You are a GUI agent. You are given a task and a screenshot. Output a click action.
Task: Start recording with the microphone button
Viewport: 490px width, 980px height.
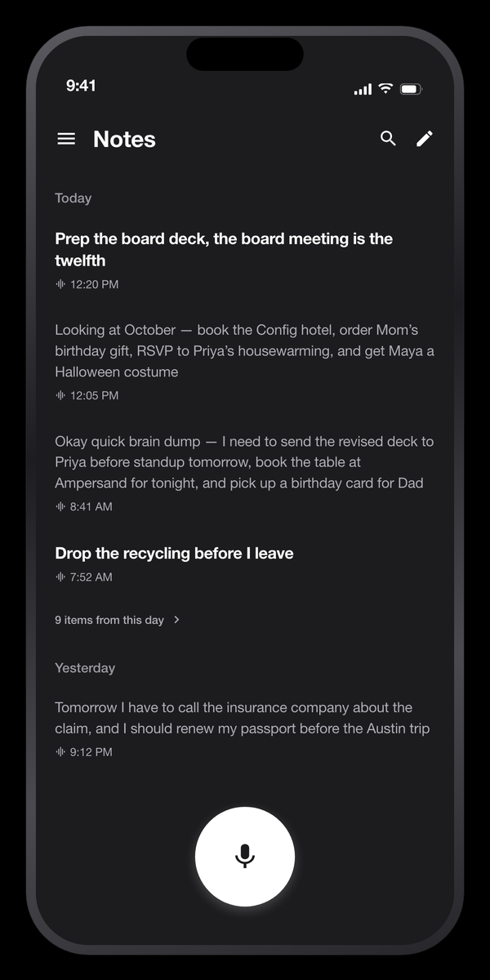[245, 856]
